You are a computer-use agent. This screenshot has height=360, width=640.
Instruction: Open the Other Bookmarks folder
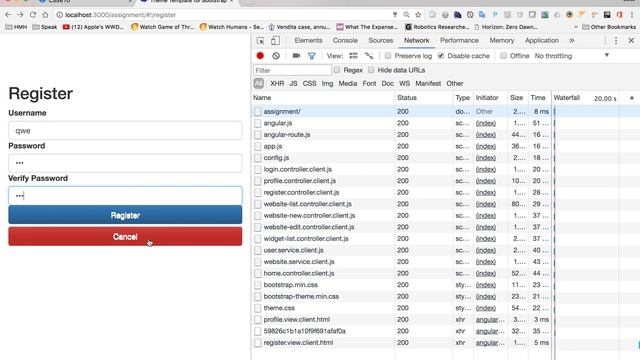(x=609, y=27)
